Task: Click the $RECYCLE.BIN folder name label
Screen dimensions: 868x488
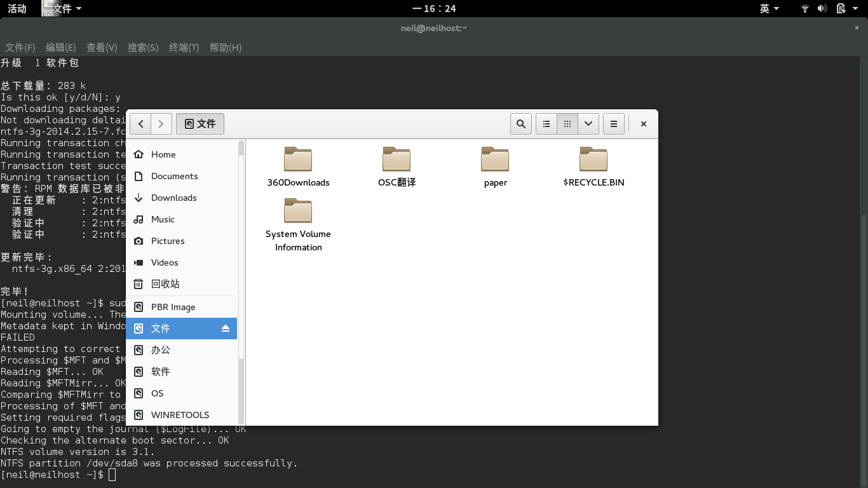Action: coord(593,182)
